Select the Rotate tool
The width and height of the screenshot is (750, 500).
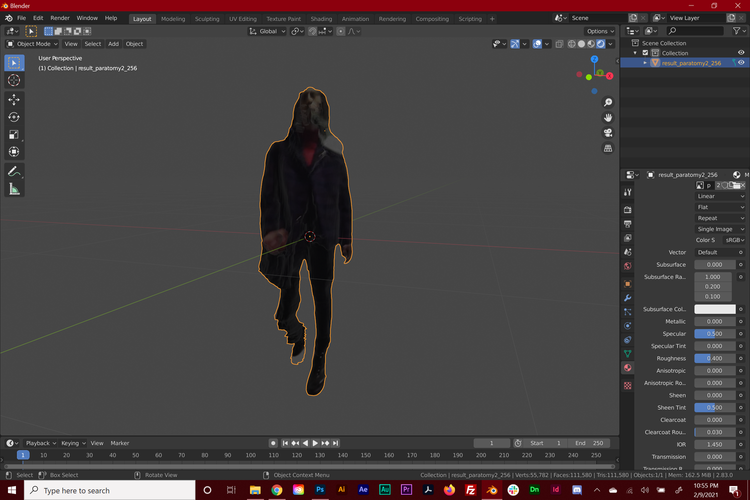click(14, 117)
